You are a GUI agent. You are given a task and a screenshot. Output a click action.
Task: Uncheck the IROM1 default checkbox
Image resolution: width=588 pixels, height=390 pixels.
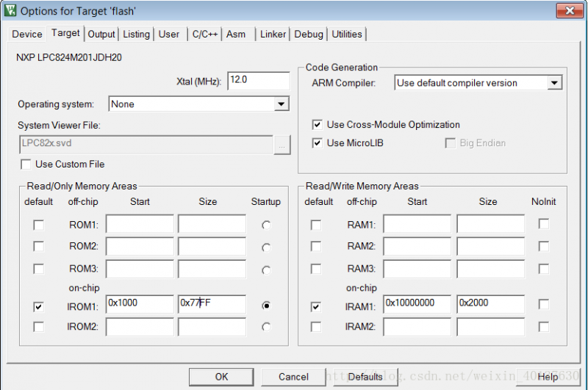click(38, 306)
